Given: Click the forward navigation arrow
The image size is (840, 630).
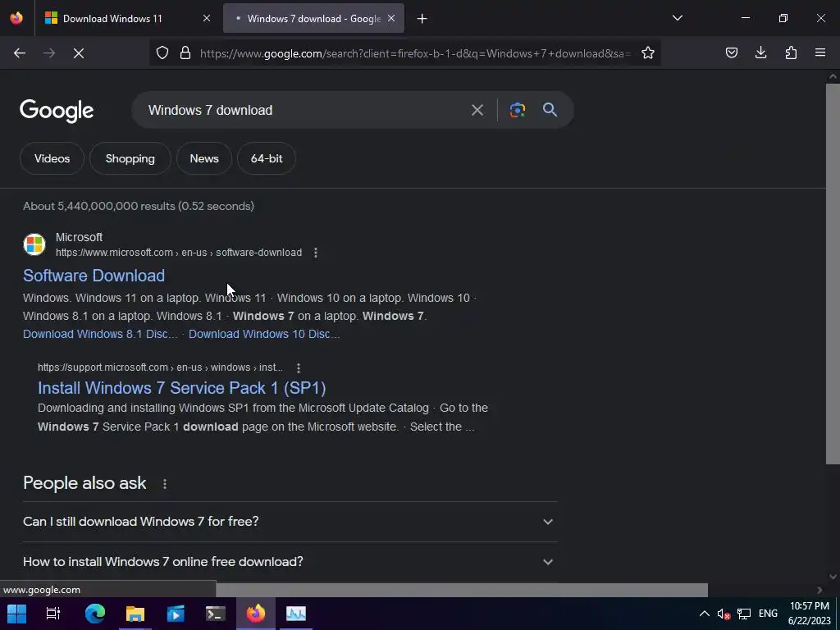Looking at the screenshot, I should tap(49, 53).
